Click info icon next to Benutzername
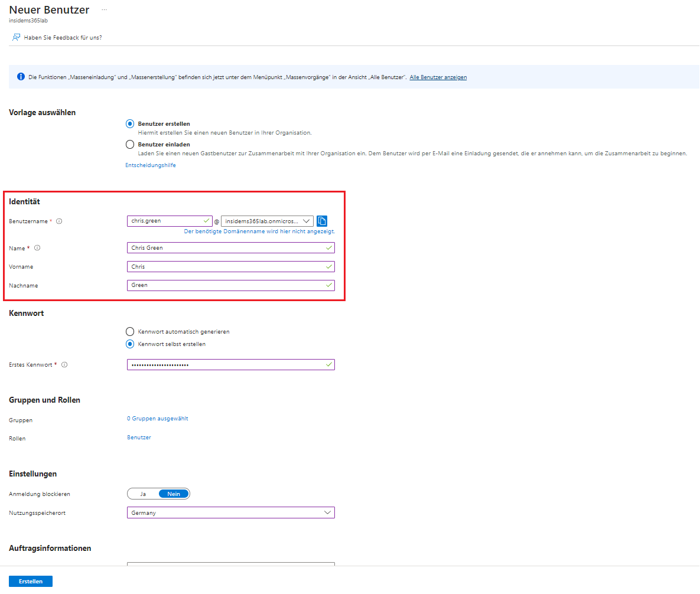 [x=59, y=221]
